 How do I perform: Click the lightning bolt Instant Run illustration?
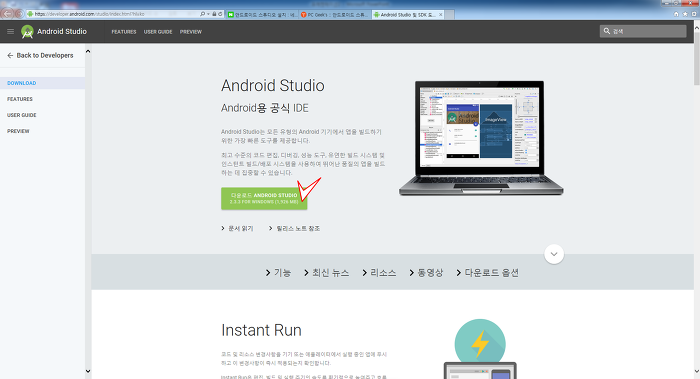[x=480, y=344]
